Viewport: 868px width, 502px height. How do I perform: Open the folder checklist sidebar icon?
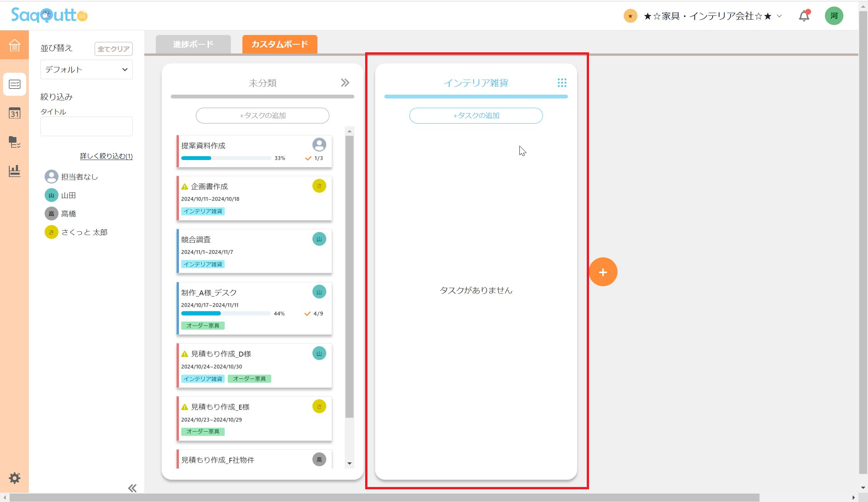tap(14, 142)
